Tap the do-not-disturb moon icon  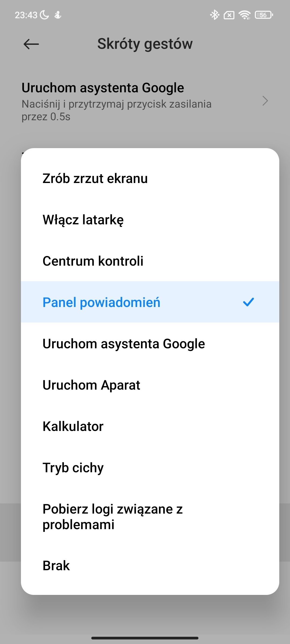pyautogui.click(x=44, y=15)
